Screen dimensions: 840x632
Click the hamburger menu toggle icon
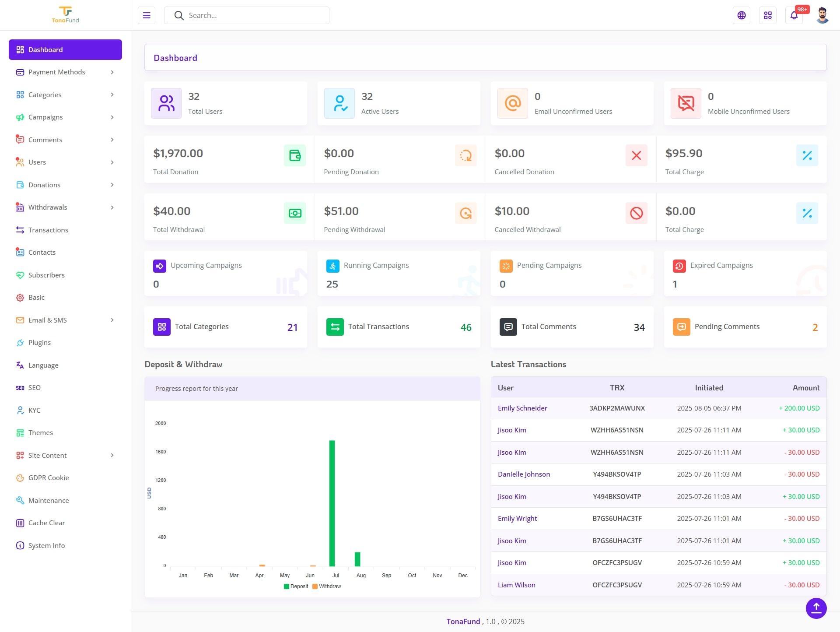[147, 15]
